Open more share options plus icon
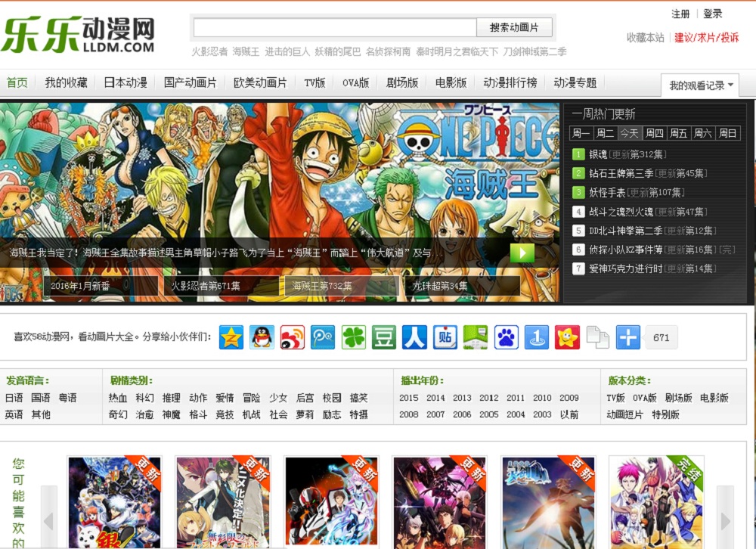The image size is (756, 549). coord(628,337)
